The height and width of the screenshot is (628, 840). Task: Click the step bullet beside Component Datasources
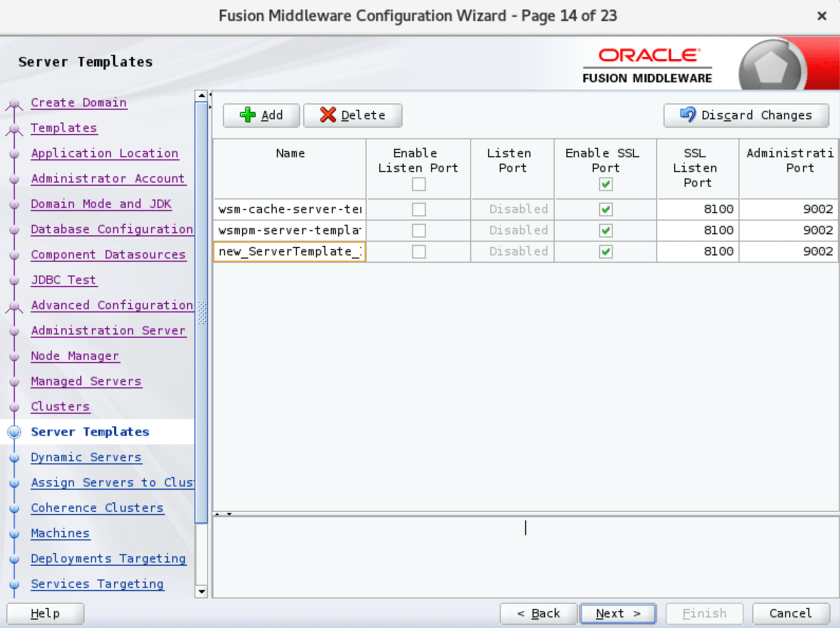point(15,255)
